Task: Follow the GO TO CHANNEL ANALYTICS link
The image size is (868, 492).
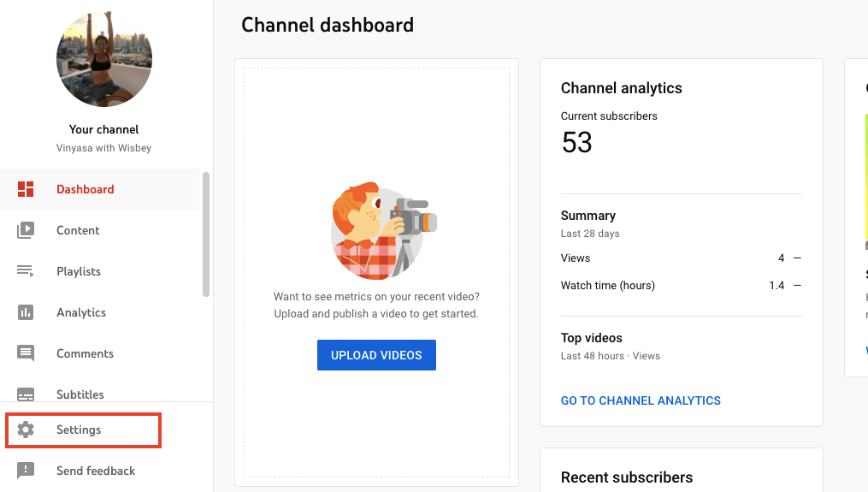Action: (x=641, y=400)
